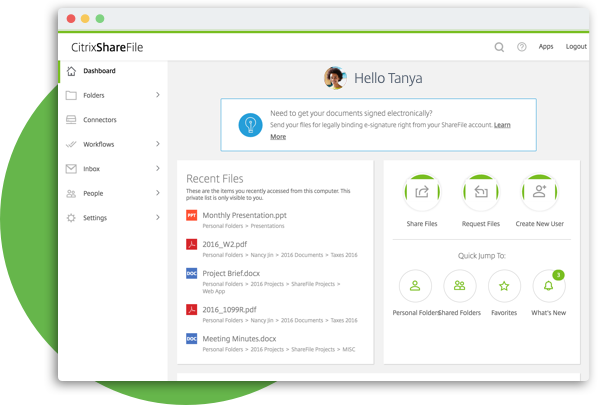The image size is (598, 405).
Task: Select Connectors in the sidebar
Action: [113, 120]
